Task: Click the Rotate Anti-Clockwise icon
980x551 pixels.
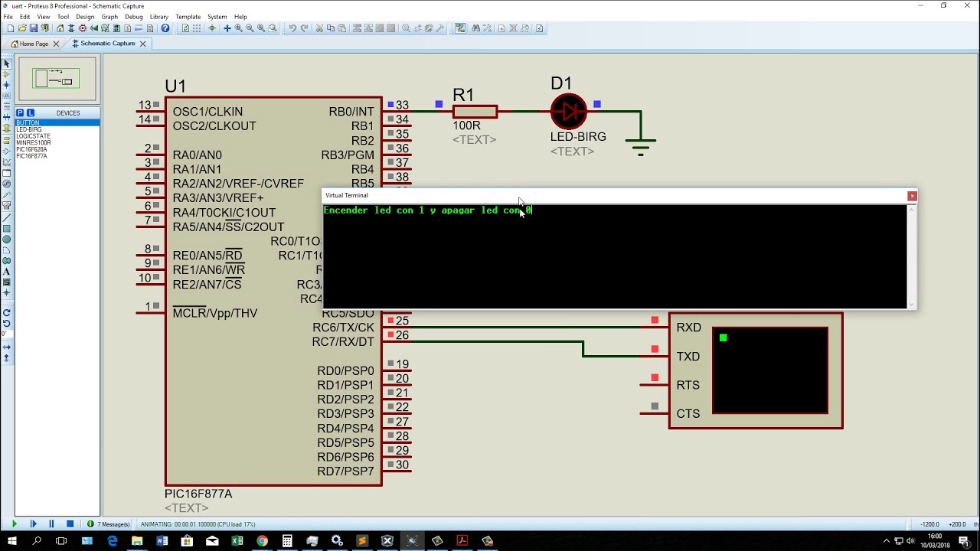Action: pyautogui.click(x=7, y=323)
